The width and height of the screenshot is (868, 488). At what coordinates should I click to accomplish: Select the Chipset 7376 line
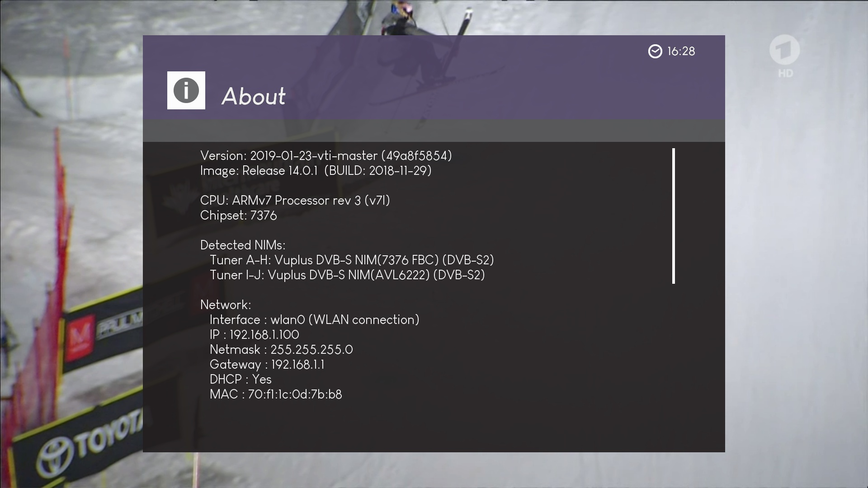point(238,216)
